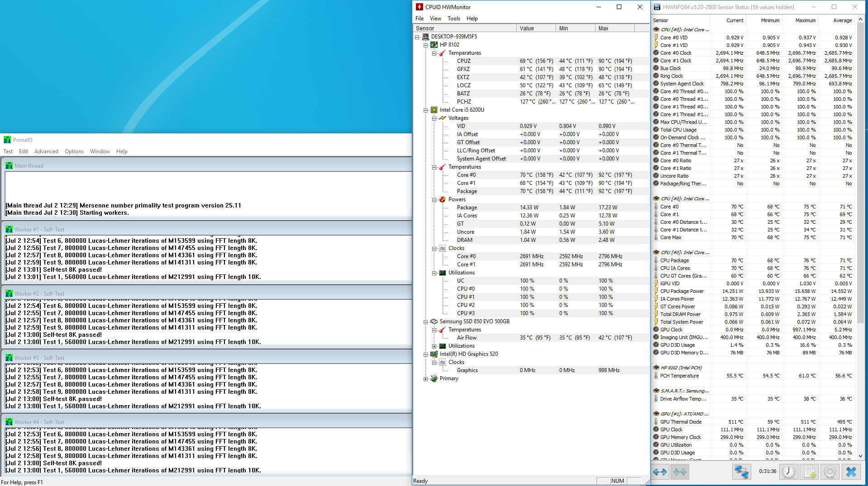The image size is (868, 486).
Task: Open HWMonitor View menu
Action: pyautogui.click(x=435, y=19)
